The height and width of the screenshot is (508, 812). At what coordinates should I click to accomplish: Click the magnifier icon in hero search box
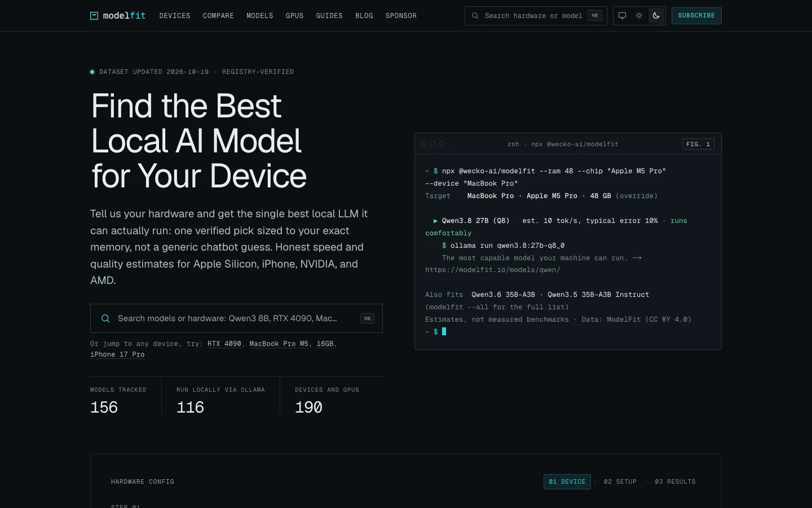105,318
